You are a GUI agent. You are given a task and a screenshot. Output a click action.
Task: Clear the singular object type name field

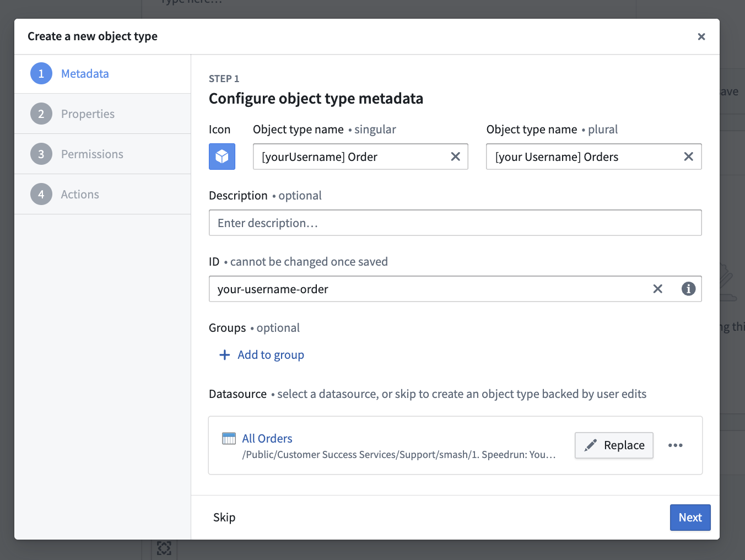(x=455, y=157)
